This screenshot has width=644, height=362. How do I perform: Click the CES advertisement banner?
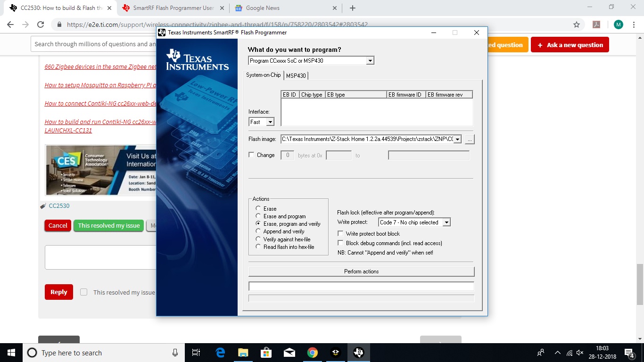(100, 170)
